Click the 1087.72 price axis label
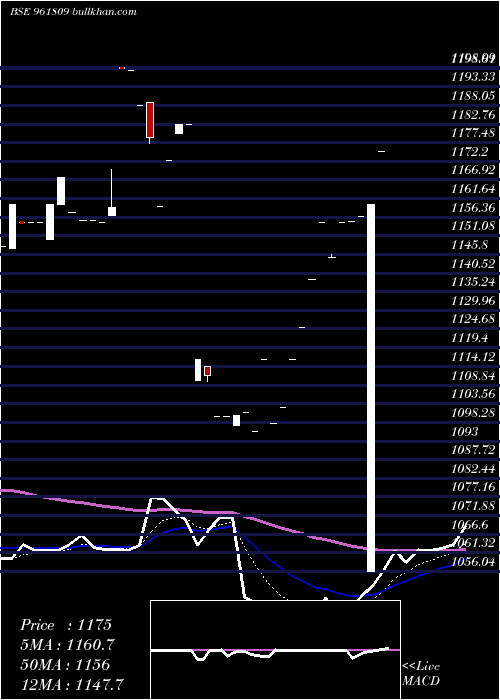500x700 pixels. [x=473, y=450]
